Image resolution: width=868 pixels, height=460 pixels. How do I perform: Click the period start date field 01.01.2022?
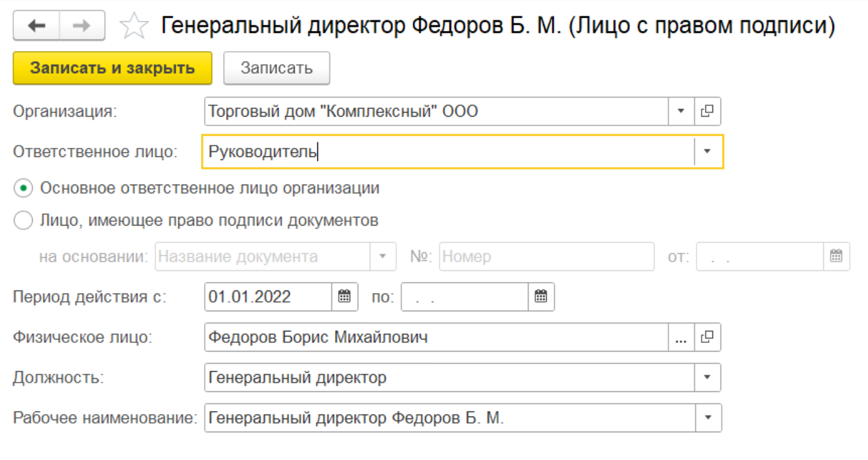click(x=268, y=297)
